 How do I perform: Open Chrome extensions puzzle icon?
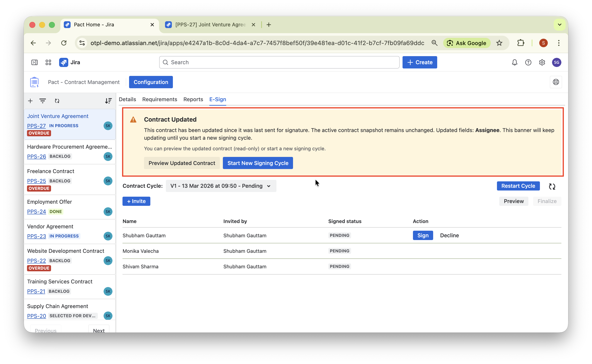[521, 43]
